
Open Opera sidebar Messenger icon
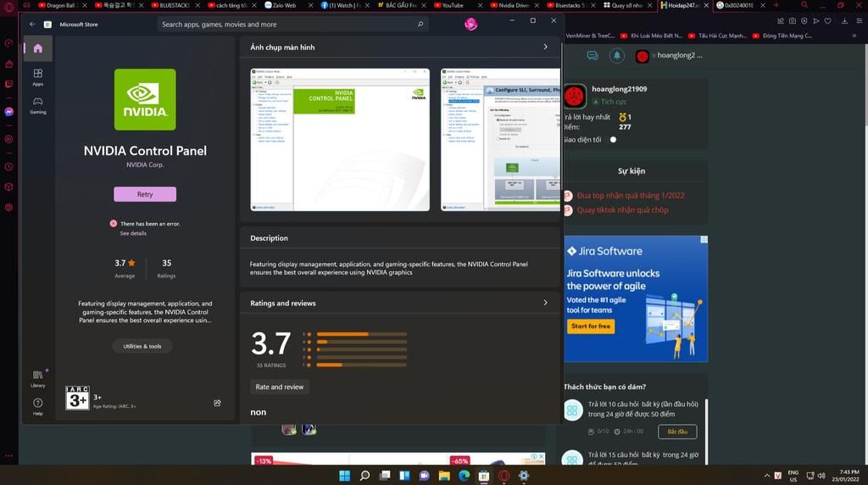pyautogui.click(x=8, y=111)
